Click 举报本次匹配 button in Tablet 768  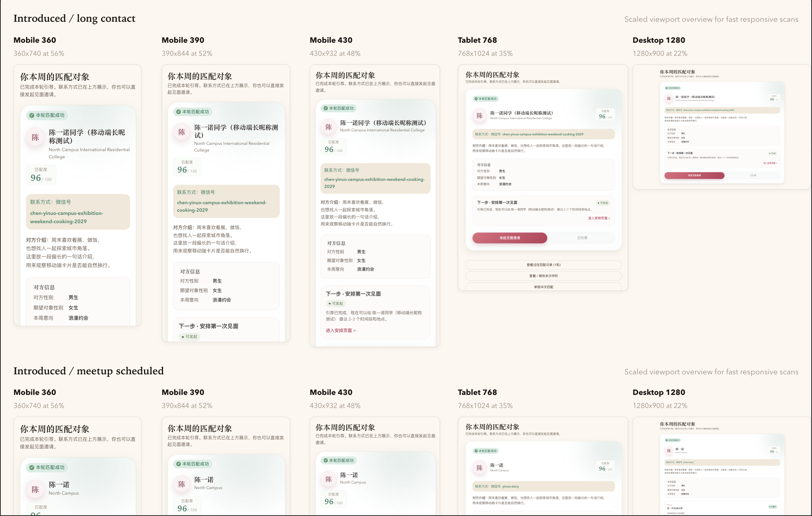pos(543,287)
